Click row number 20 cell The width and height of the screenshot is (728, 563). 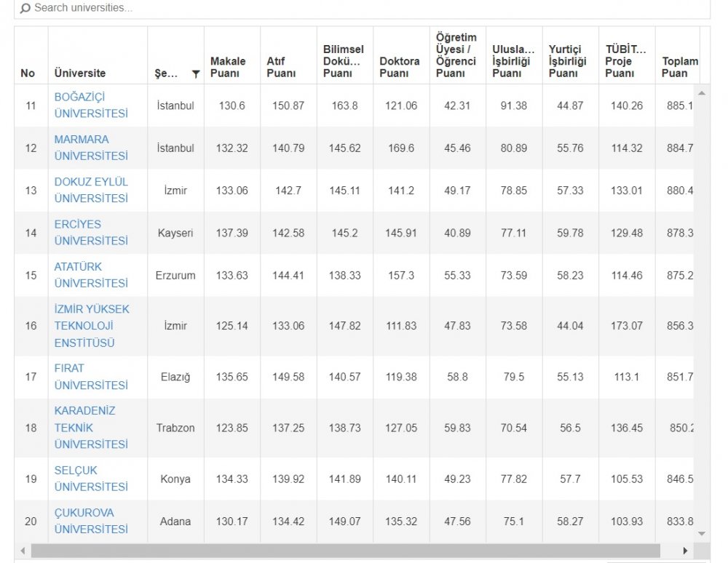(x=31, y=522)
